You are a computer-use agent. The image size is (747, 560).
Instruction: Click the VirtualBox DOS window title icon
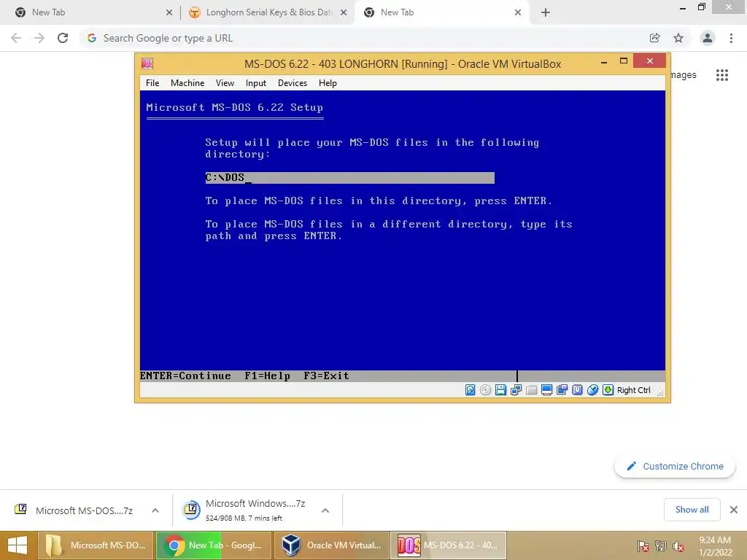[x=147, y=63]
